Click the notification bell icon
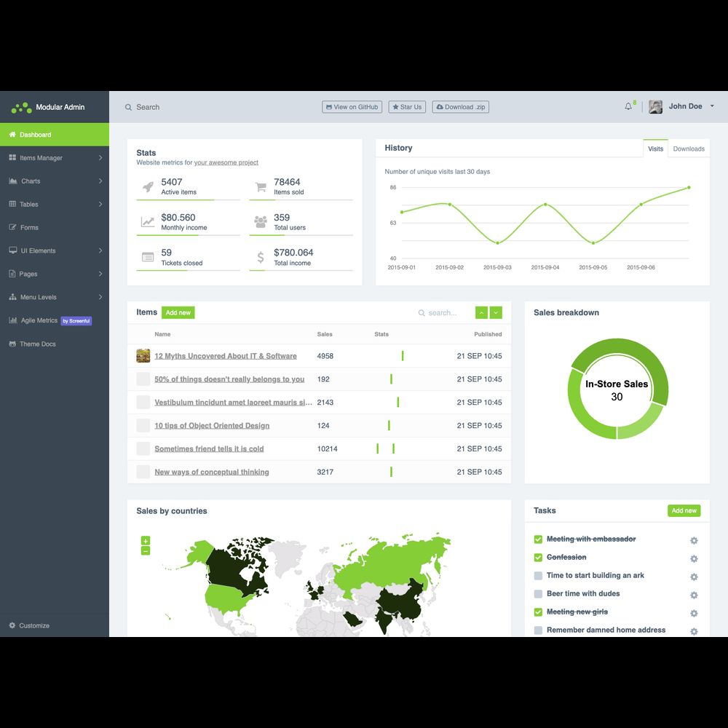The image size is (728, 728). coord(628,107)
